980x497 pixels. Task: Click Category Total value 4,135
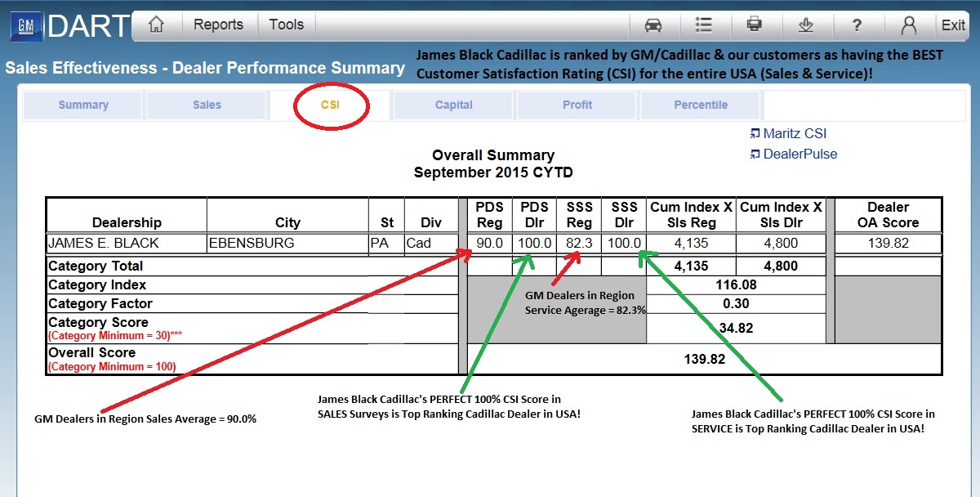tap(692, 266)
